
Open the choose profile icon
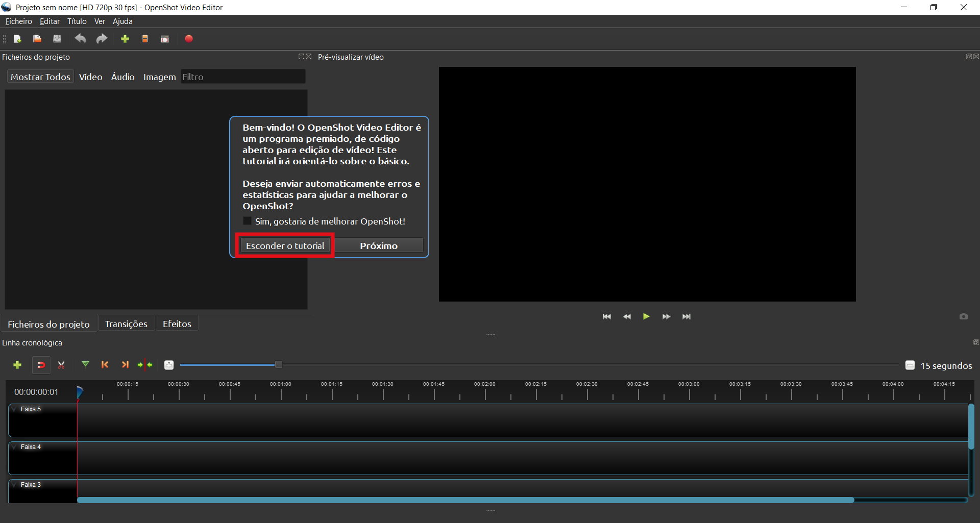145,39
